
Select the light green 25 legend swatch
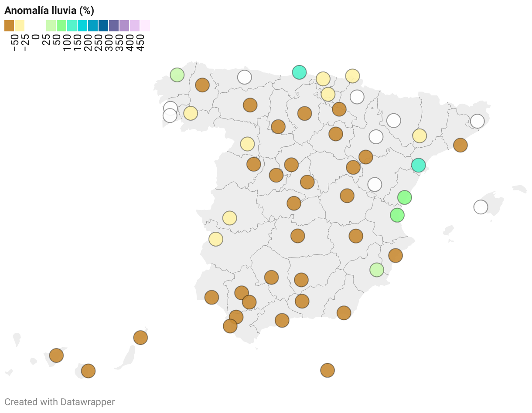coord(51,26)
